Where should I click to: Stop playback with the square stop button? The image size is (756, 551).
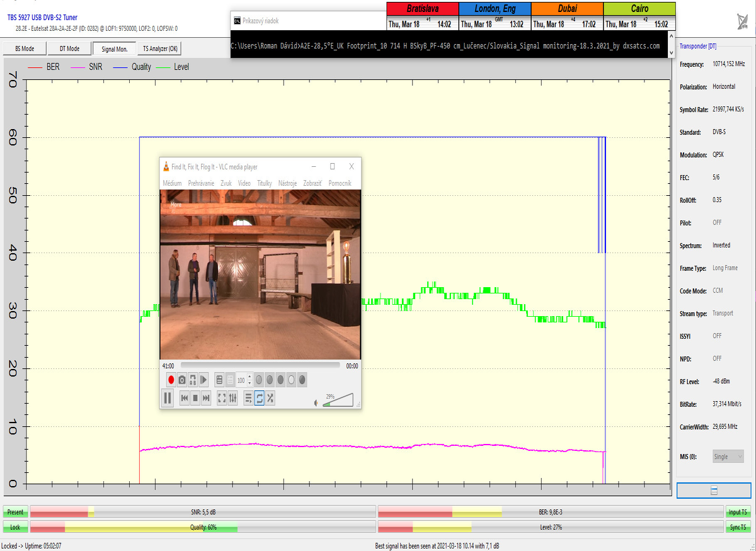click(x=195, y=398)
